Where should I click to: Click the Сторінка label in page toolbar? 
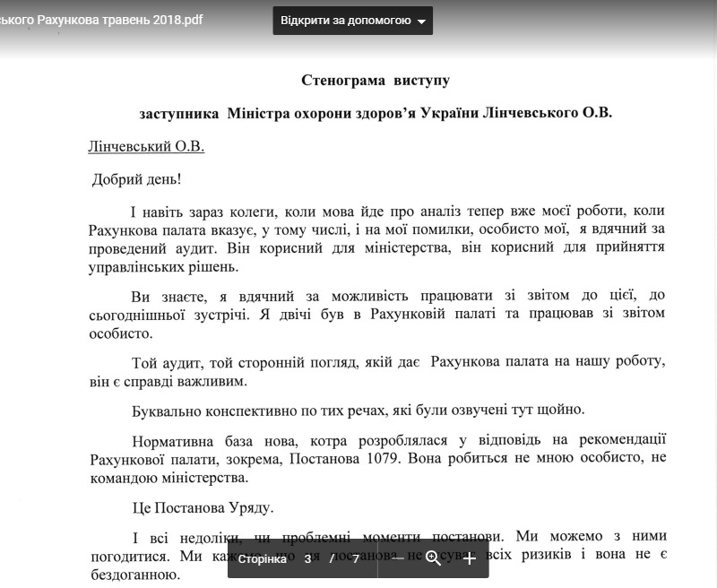[x=262, y=558]
